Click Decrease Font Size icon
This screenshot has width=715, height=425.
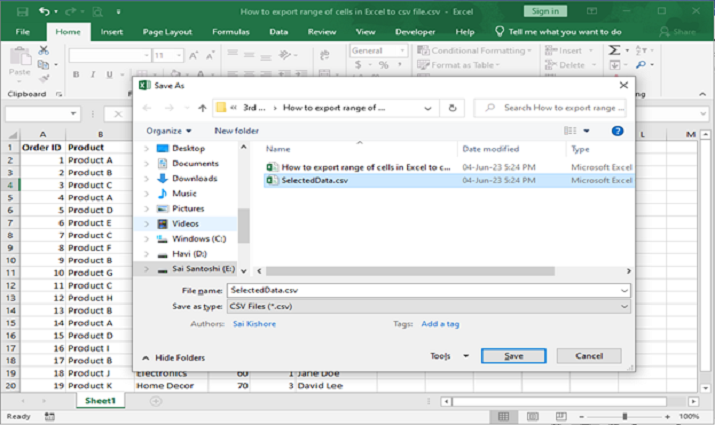click(210, 56)
